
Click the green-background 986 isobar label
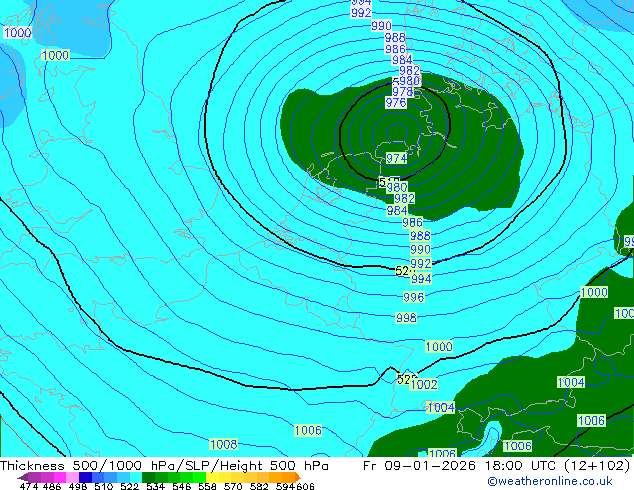412,222
